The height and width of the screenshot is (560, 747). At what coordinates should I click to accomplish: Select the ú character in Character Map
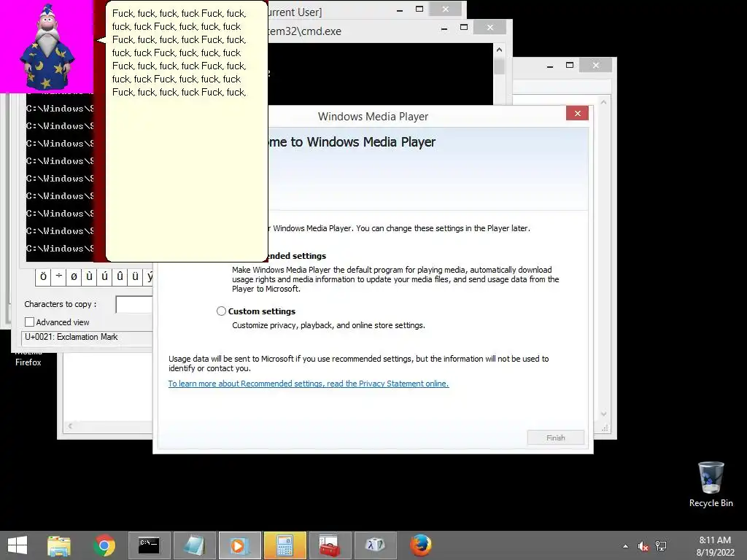(104, 276)
